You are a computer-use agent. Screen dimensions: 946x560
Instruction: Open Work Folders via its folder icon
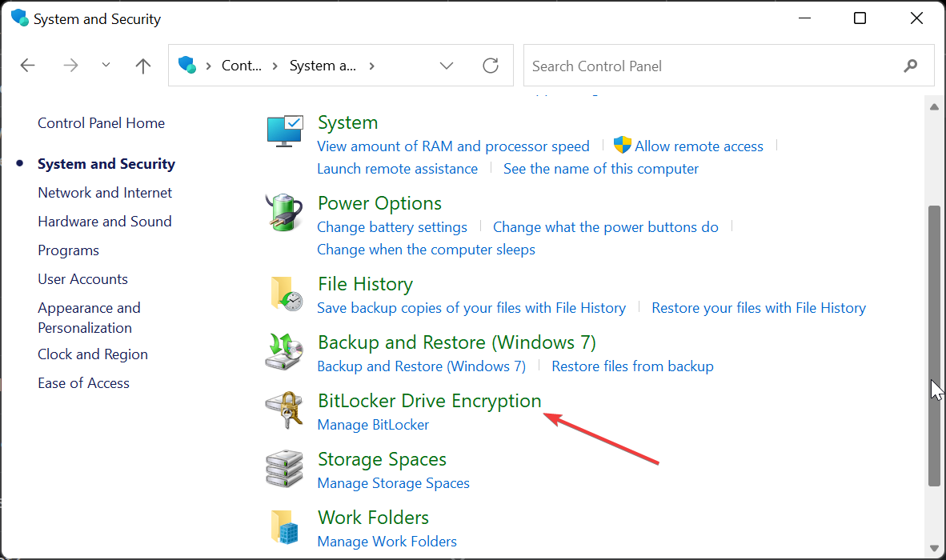(x=284, y=527)
